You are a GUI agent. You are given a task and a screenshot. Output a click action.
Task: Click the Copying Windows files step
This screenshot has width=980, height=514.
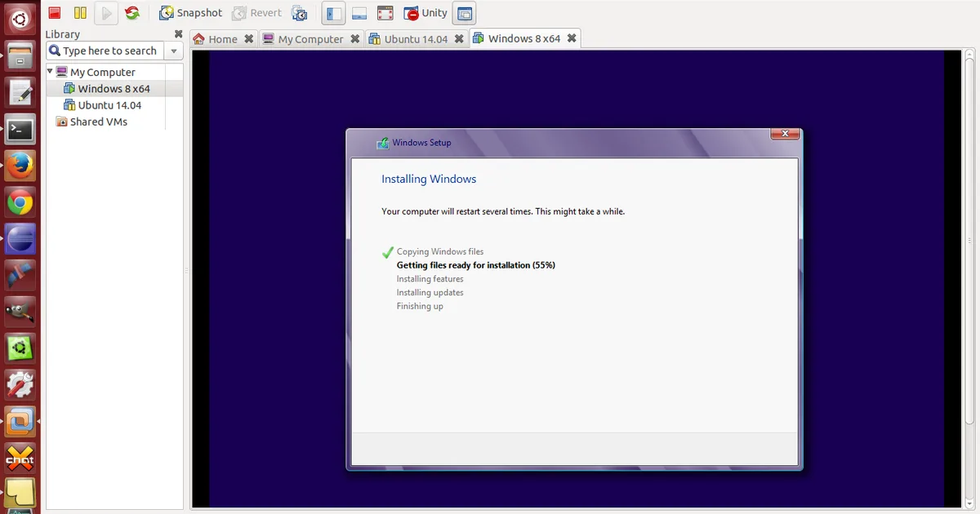[440, 251]
